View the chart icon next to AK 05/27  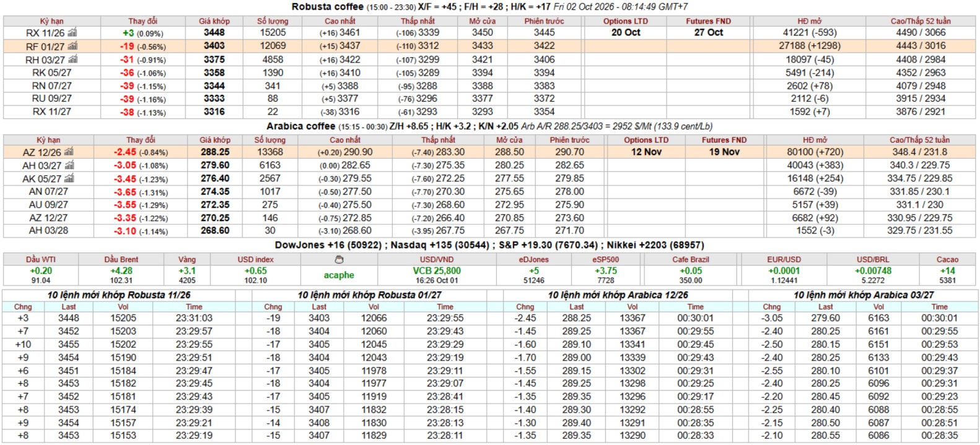(x=69, y=178)
